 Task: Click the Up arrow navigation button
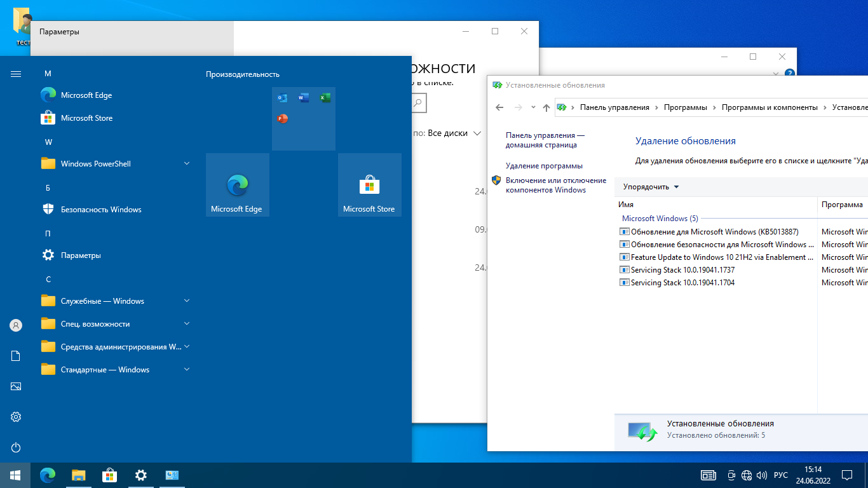click(546, 107)
